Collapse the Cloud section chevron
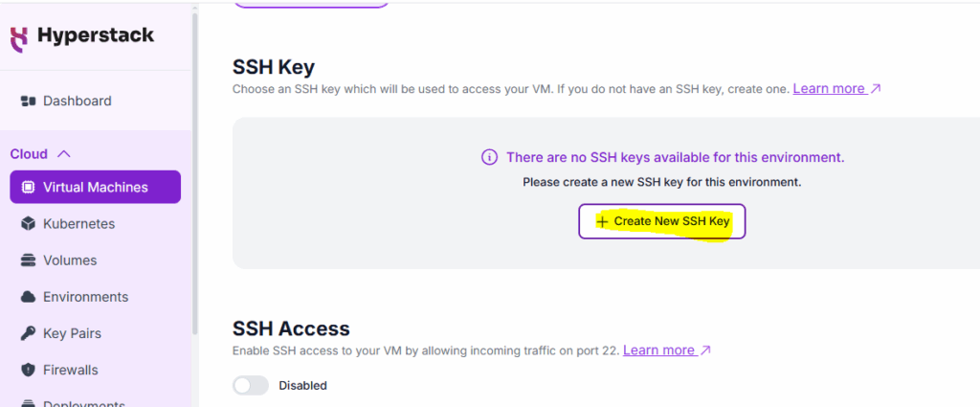This screenshot has height=407, width=980. [64, 153]
